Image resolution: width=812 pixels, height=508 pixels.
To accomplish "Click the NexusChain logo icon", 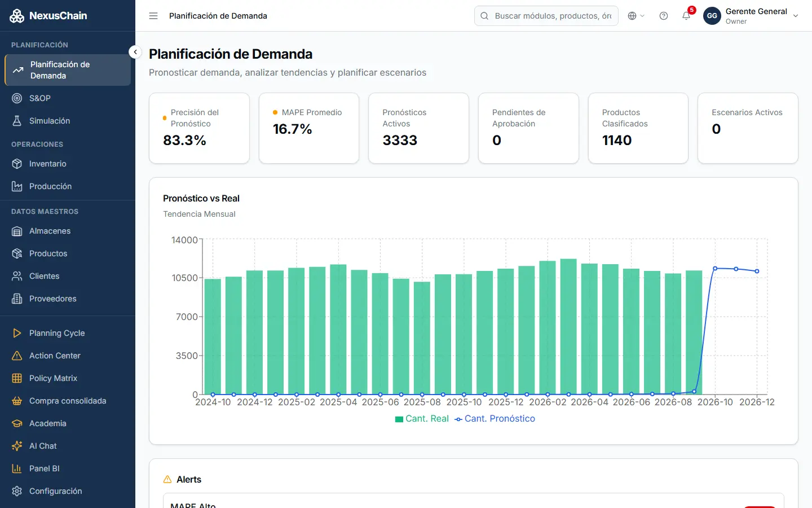I will pyautogui.click(x=17, y=16).
